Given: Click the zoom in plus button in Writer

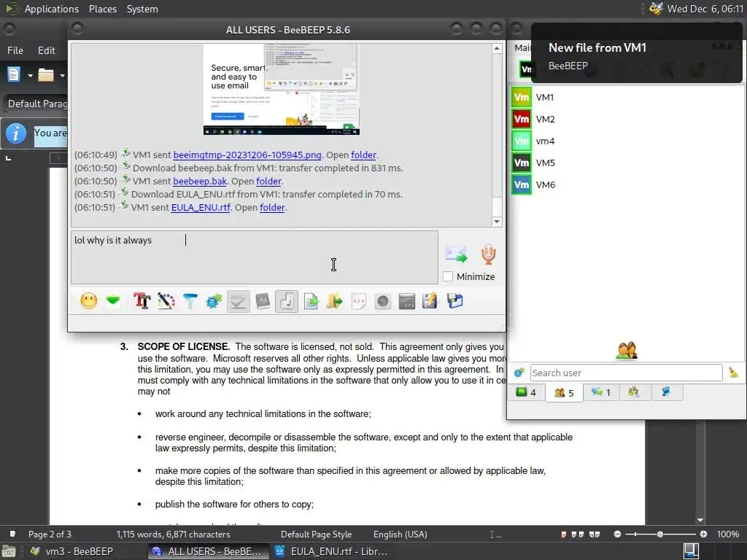Looking at the screenshot, I should 703,534.
